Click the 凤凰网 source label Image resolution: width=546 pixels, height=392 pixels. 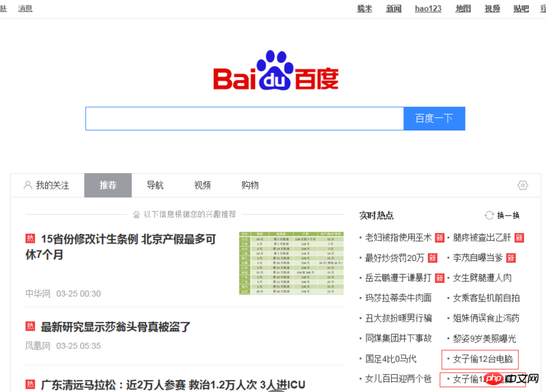[38, 346]
